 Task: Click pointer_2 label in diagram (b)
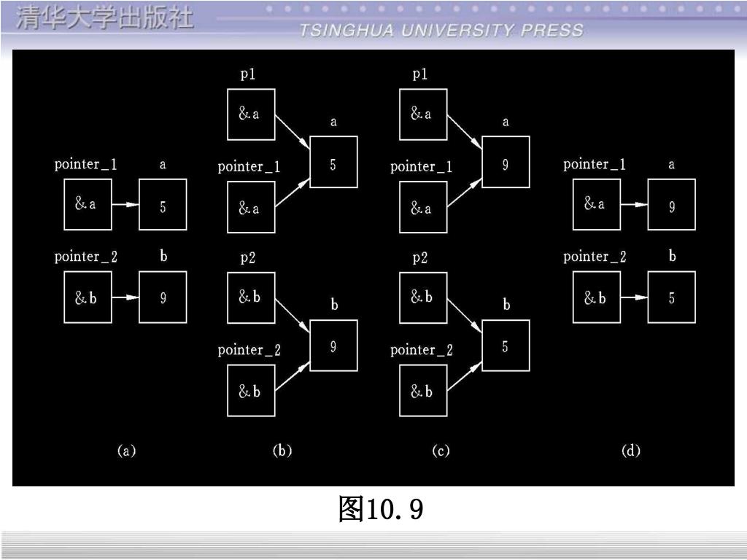pyautogui.click(x=249, y=350)
